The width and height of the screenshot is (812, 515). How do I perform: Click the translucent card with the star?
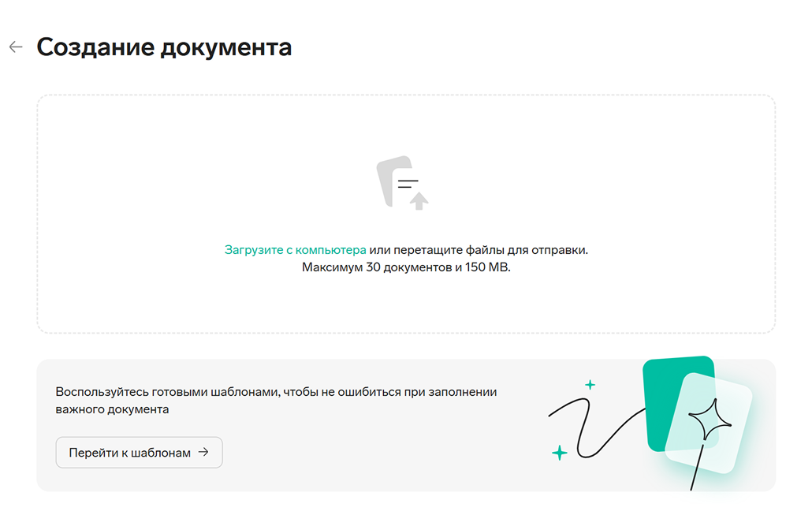click(x=709, y=422)
